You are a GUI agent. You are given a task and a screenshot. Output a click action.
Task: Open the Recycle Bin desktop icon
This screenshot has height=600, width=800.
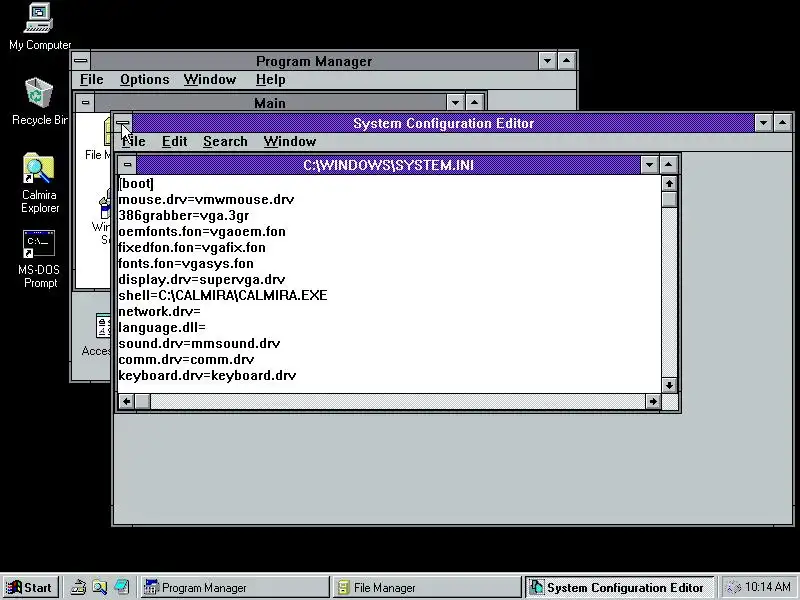(x=39, y=102)
